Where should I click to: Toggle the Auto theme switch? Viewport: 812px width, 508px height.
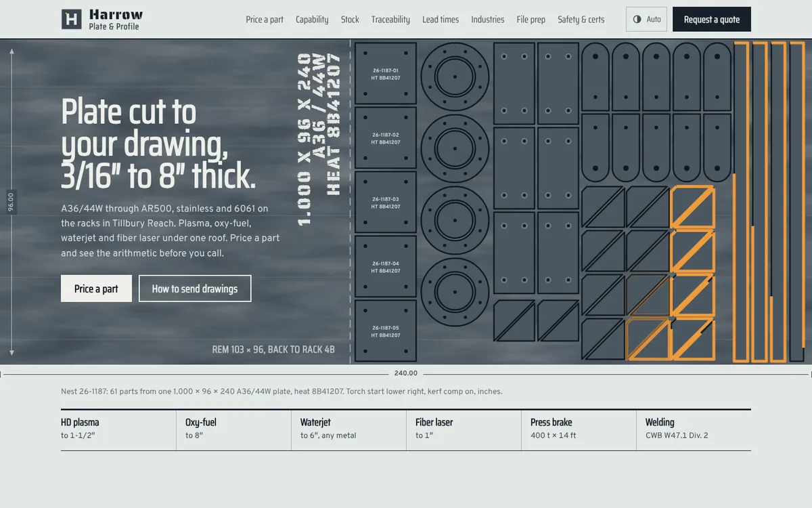point(646,19)
